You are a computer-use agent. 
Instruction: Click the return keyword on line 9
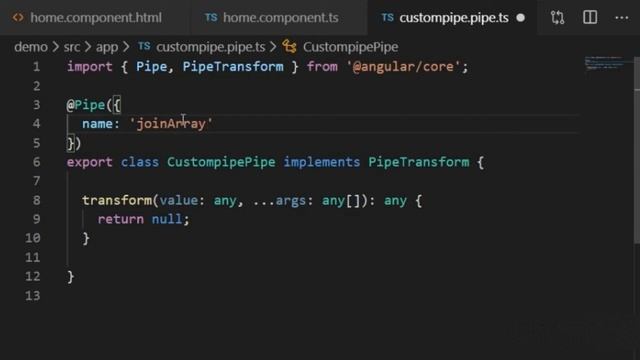(120, 219)
